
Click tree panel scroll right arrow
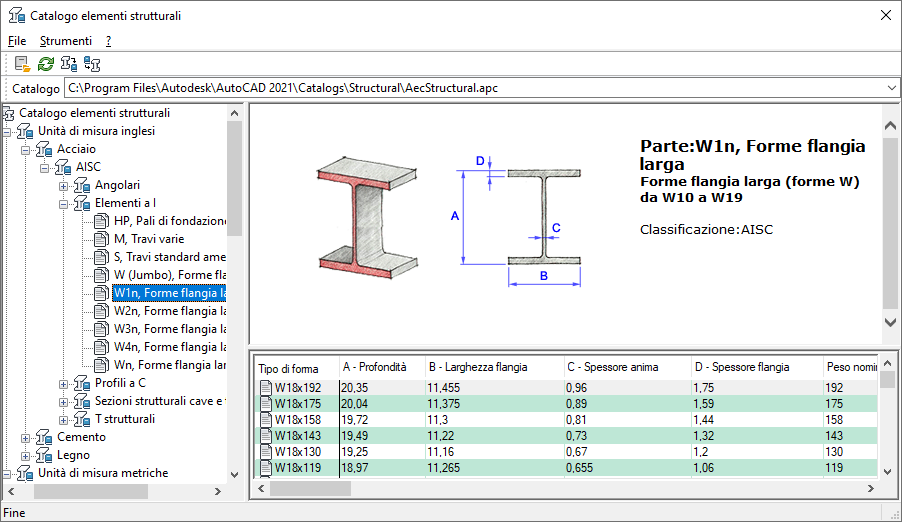(x=217, y=491)
